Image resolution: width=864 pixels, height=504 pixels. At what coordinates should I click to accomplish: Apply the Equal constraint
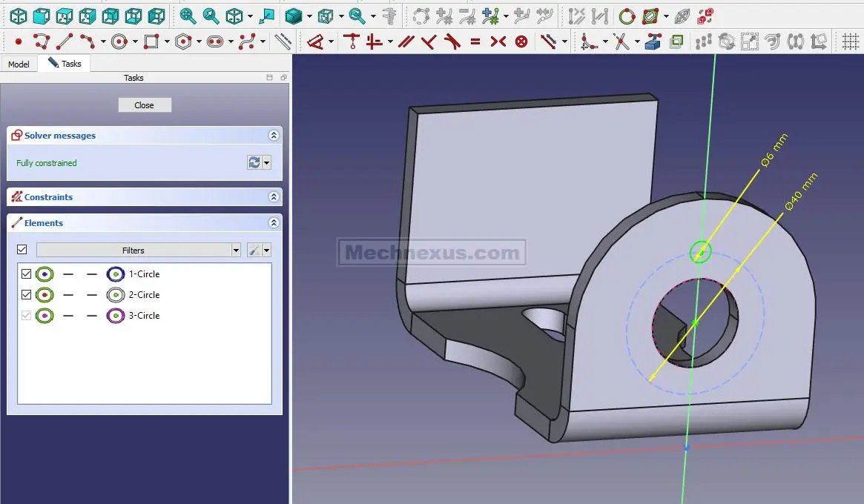click(x=475, y=42)
